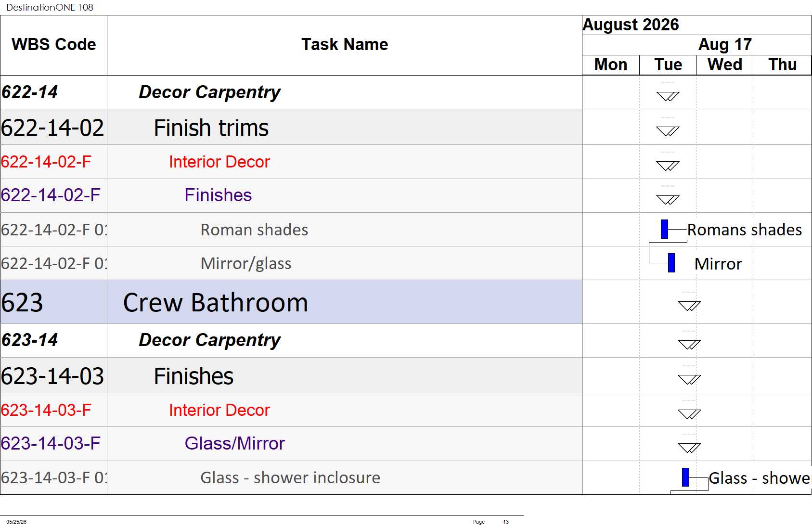Screen dimensions: 812x528
Task: Click the Mon day header
Action: click(x=611, y=65)
